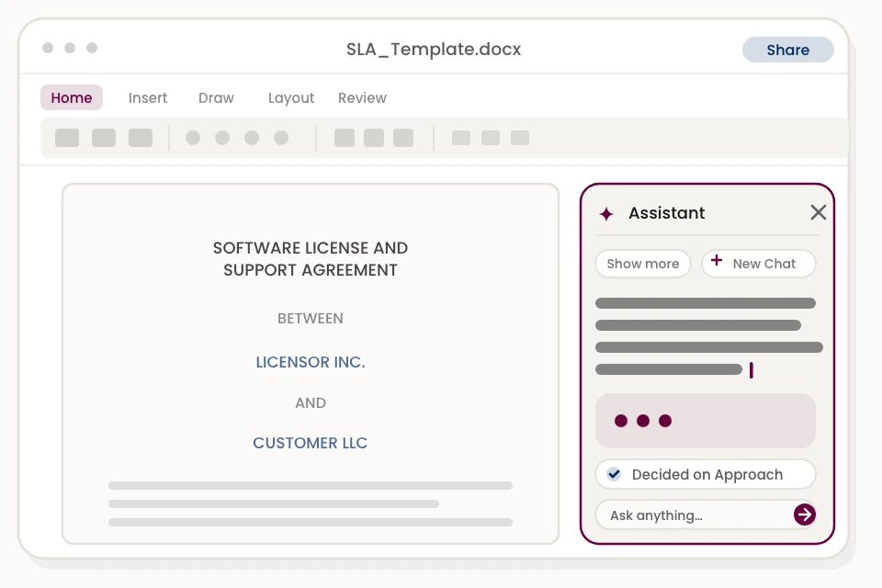Click the Show more button

tap(643, 264)
